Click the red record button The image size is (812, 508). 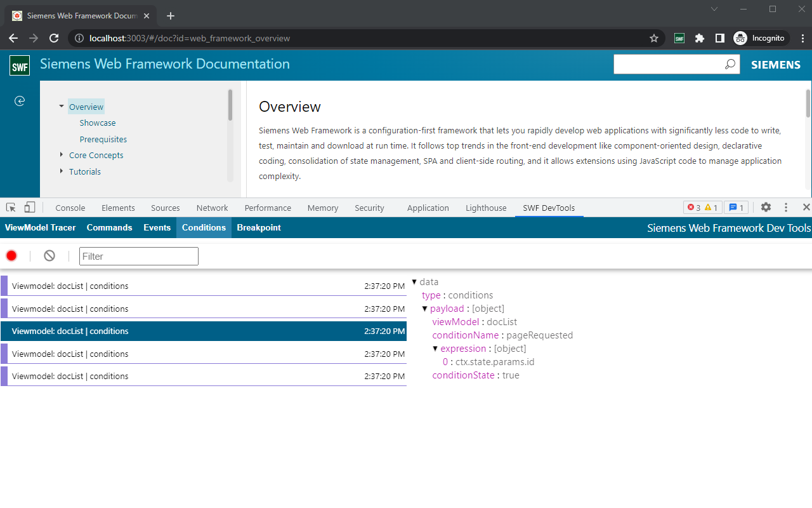tap(11, 256)
